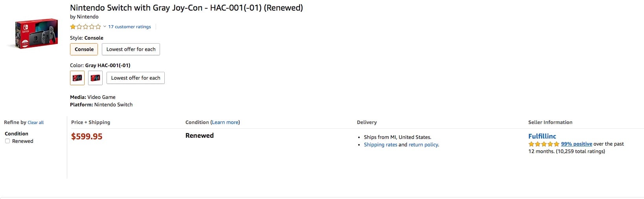Click the Renewed filter label text
644x199 pixels.
point(23,141)
